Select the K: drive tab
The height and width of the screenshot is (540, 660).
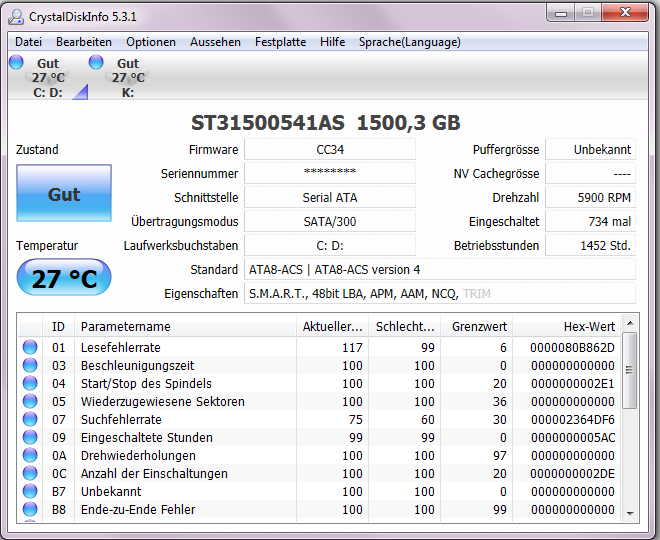(128, 77)
